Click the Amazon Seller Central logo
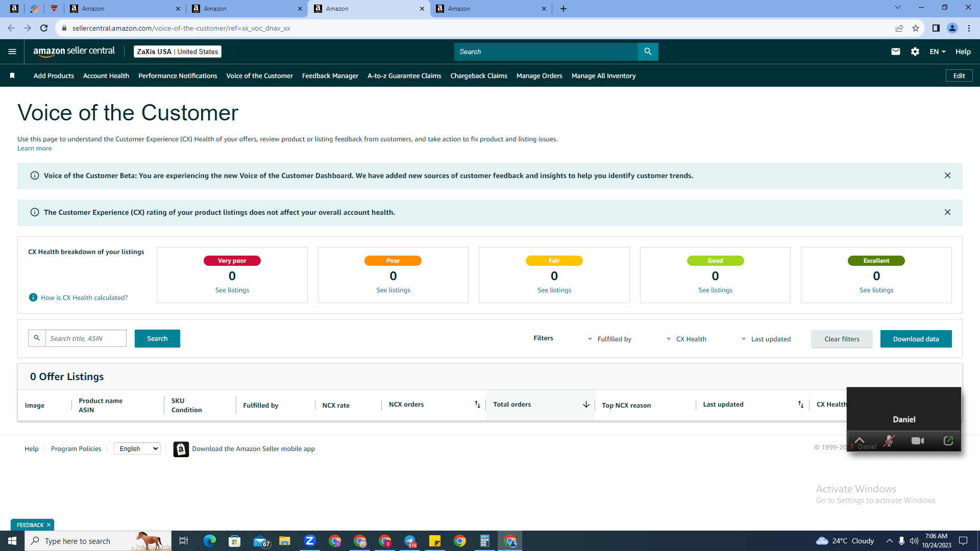 (x=74, y=52)
